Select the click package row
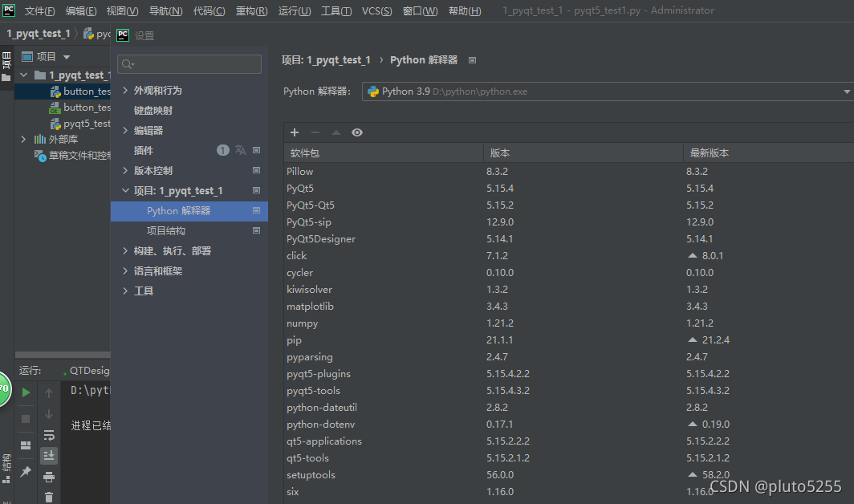Image resolution: width=854 pixels, height=504 pixels. [x=568, y=256]
